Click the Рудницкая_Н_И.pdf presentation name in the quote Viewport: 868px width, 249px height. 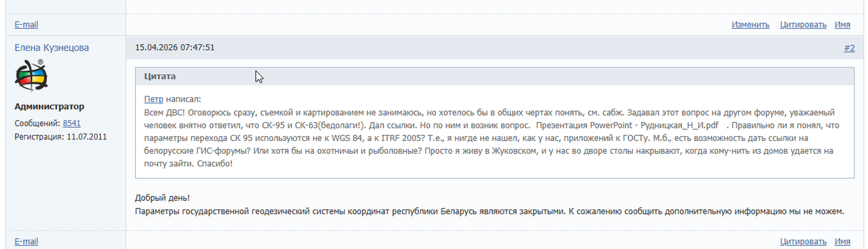(679, 125)
